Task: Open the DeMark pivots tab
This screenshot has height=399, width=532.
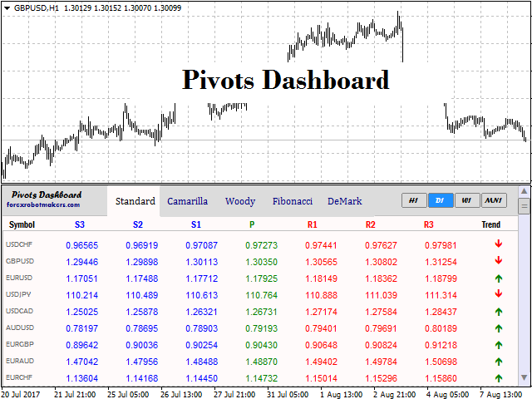Action: 344,201
